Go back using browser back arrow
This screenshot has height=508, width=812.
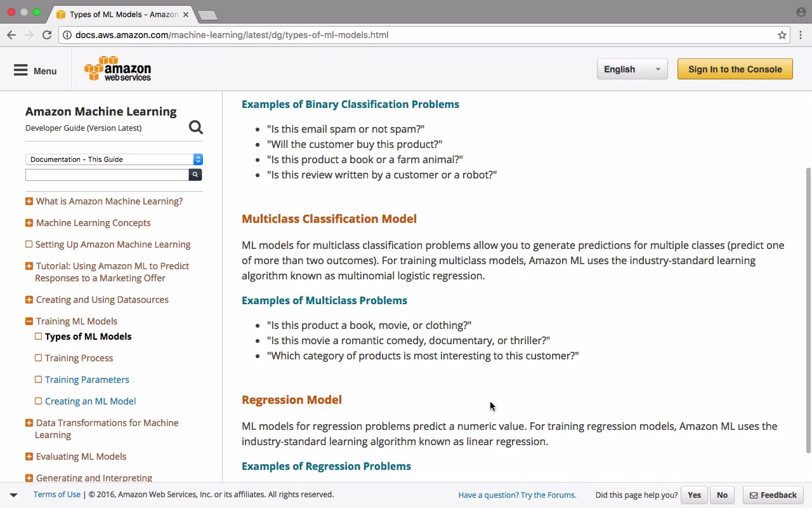11,35
